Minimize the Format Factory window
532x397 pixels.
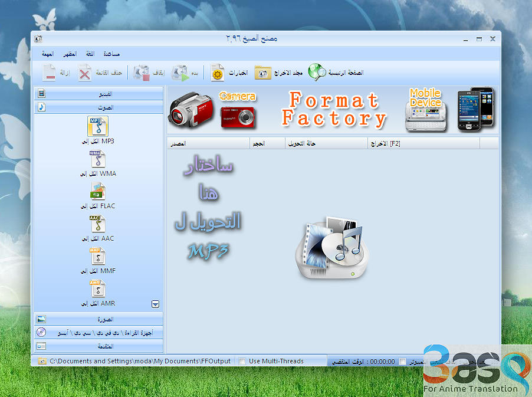point(466,40)
